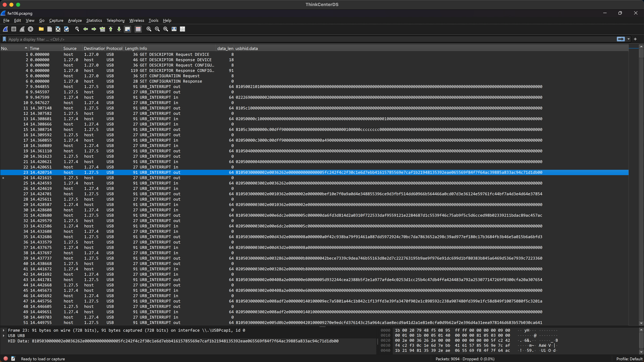Toggle auto-scroll during live capture
The width and height of the screenshot is (644, 362).
click(x=127, y=29)
